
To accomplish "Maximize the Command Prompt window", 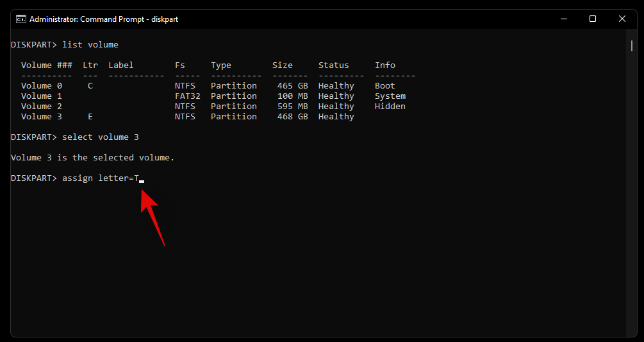I will pos(593,19).
